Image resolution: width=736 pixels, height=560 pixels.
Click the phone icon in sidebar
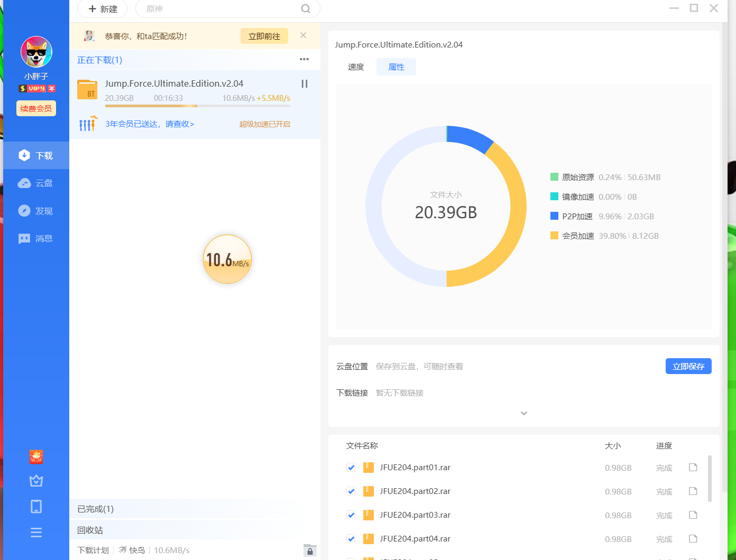[x=36, y=507]
